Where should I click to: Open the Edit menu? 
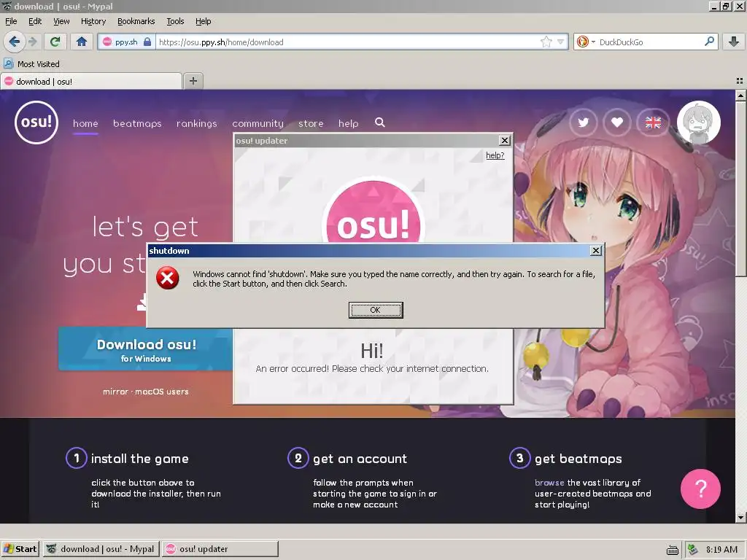35,21
